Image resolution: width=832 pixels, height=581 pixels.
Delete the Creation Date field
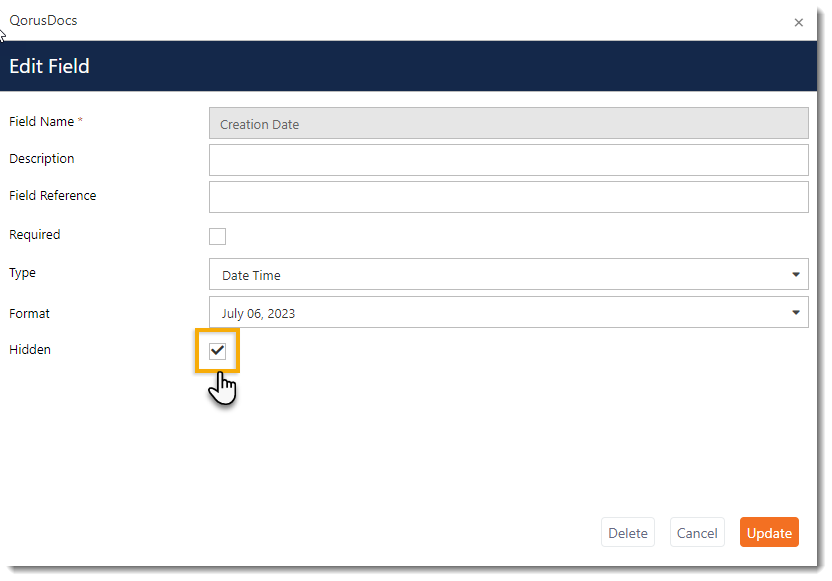point(627,532)
